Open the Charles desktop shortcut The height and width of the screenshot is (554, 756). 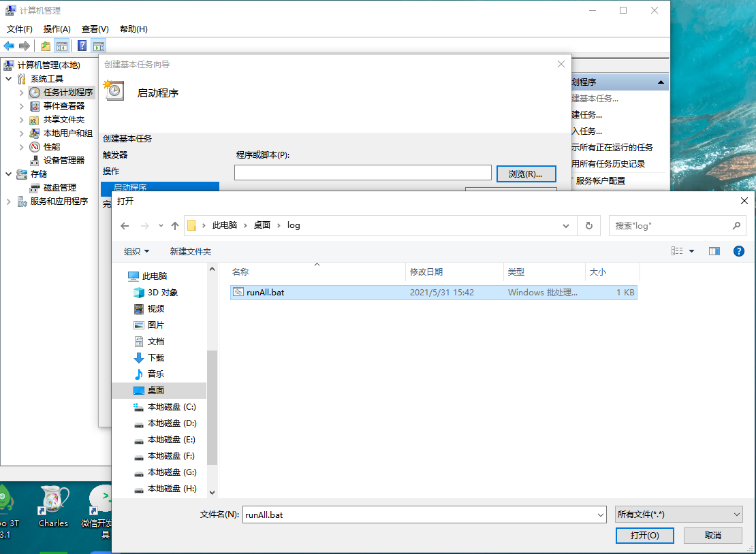(x=54, y=506)
